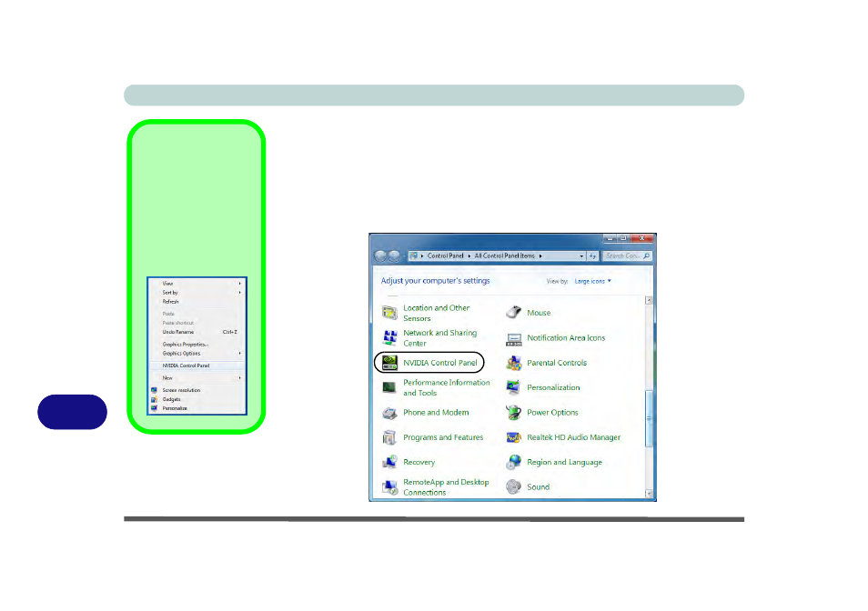Expand the Sort by submenu arrow
This screenshot has height=611, width=868.
coord(239,293)
